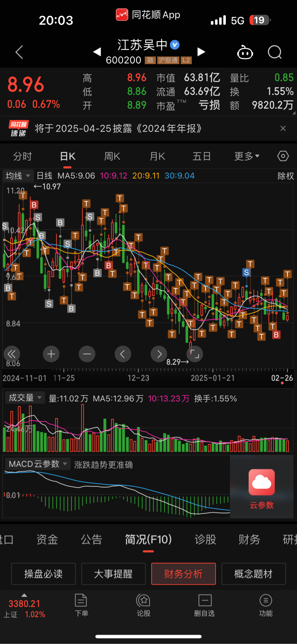Zoom in chart with plus button
This screenshot has width=297, height=644.
point(51,354)
